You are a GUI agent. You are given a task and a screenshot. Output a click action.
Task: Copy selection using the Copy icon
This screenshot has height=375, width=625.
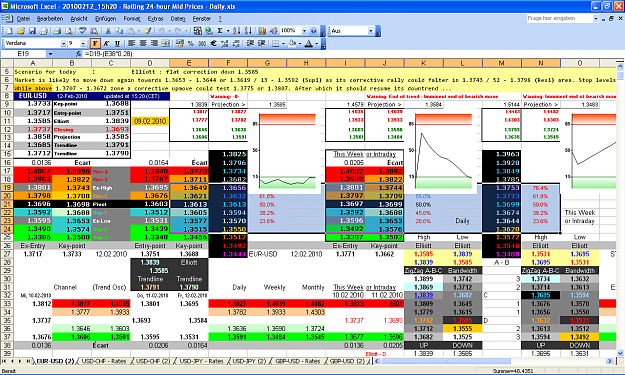(x=119, y=31)
